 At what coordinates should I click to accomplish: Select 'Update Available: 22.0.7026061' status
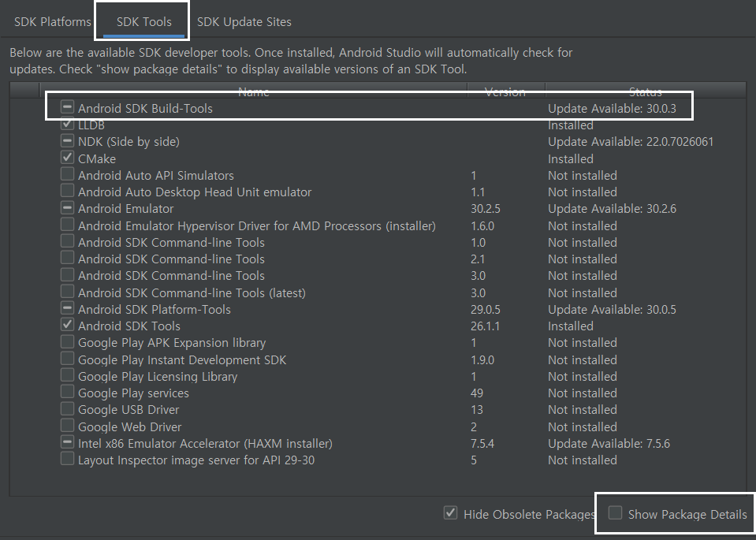click(x=631, y=142)
